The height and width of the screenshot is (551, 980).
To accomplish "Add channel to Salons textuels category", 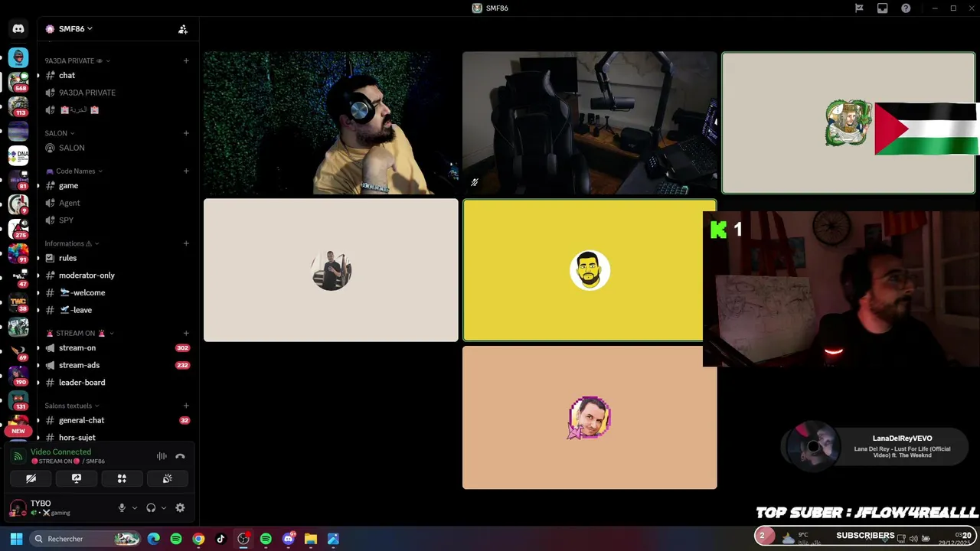I will click(x=186, y=406).
